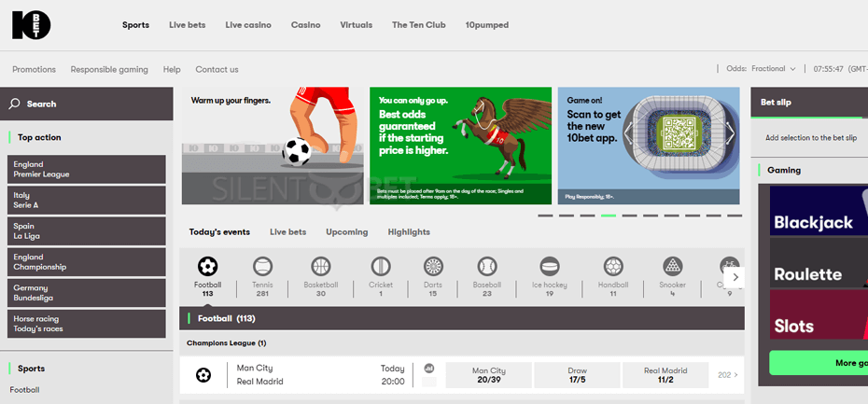
Task: Select the Handball sport icon
Action: tap(613, 267)
